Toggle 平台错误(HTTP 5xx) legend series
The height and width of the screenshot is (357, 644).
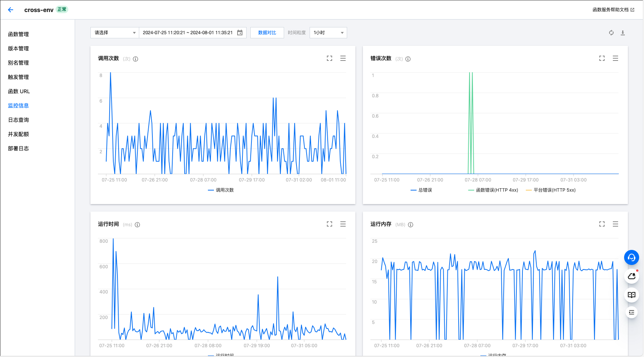[x=551, y=190]
